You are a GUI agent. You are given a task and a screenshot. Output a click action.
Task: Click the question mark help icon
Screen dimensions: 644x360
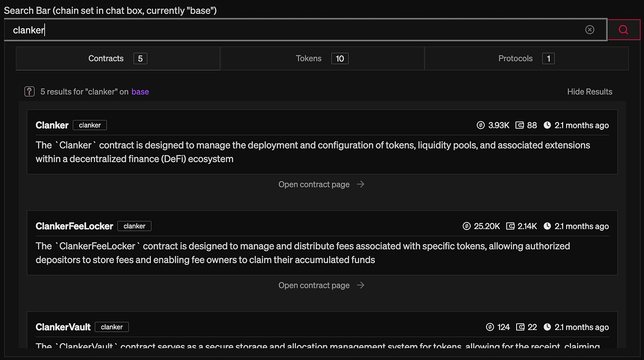pyautogui.click(x=29, y=92)
